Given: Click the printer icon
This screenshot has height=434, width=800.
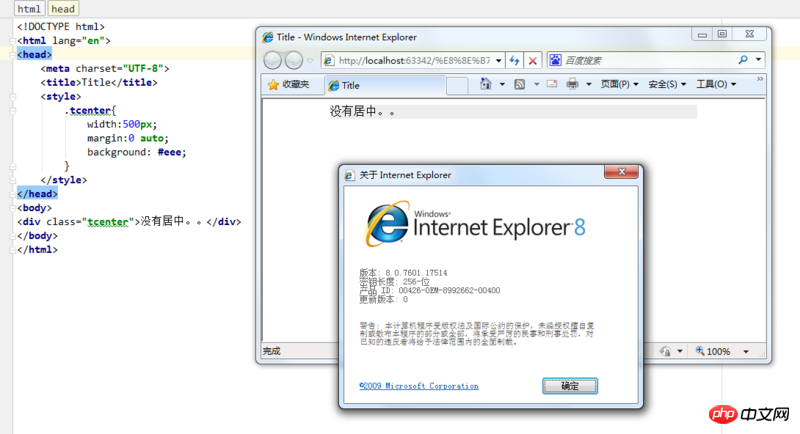Looking at the screenshot, I should coord(572,84).
